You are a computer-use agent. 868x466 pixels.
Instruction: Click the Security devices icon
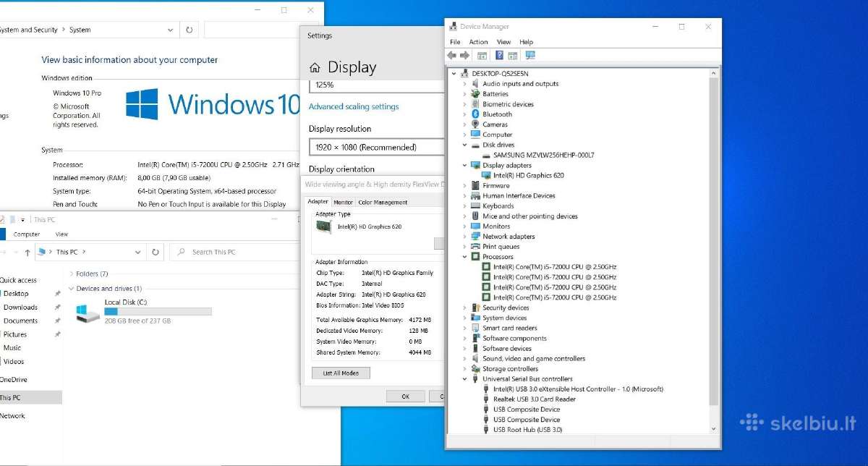coord(475,308)
